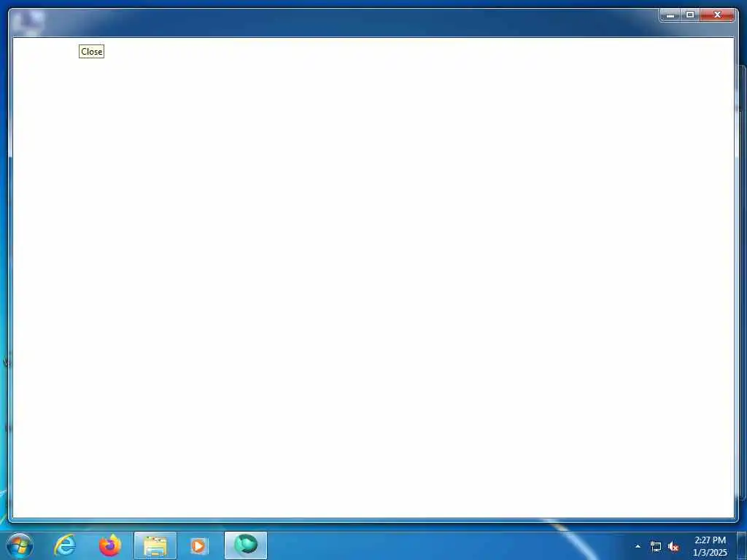Open Windows Explorer folder icon in taskbar
Screen dimensions: 747x560
155,545
